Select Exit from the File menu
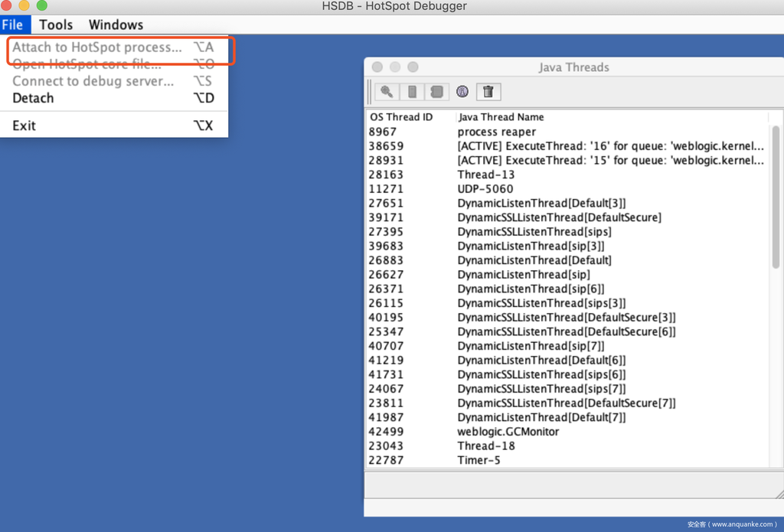This screenshot has width=784, height=532. [x=114, y=126]
